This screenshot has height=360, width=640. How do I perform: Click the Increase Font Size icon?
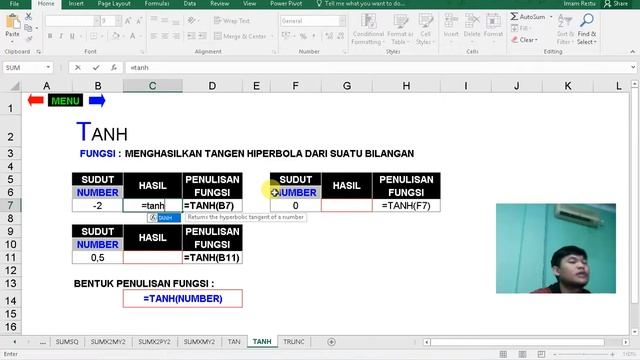(x=128, y=21)
